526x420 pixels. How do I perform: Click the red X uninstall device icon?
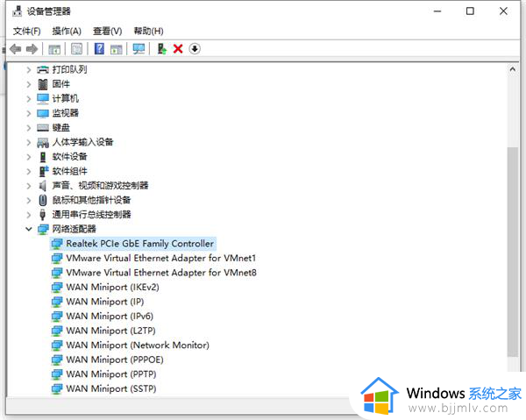click(178, 49)
